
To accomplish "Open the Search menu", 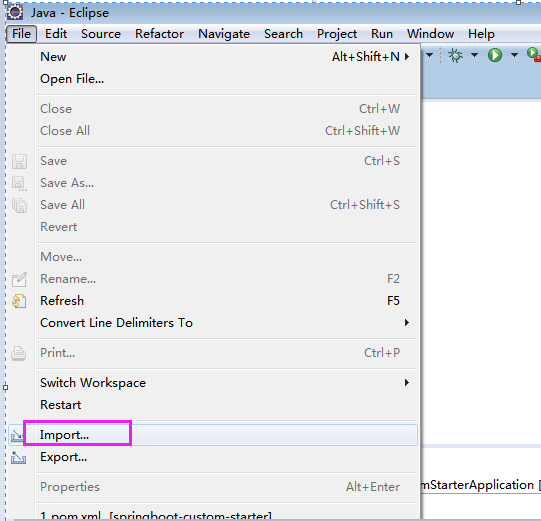I will (283, 34).
